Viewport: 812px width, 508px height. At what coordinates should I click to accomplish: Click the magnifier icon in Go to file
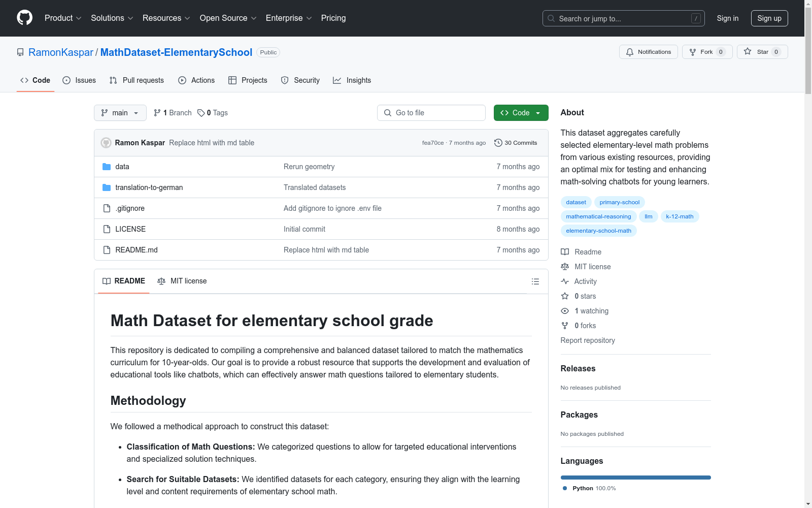388,113
